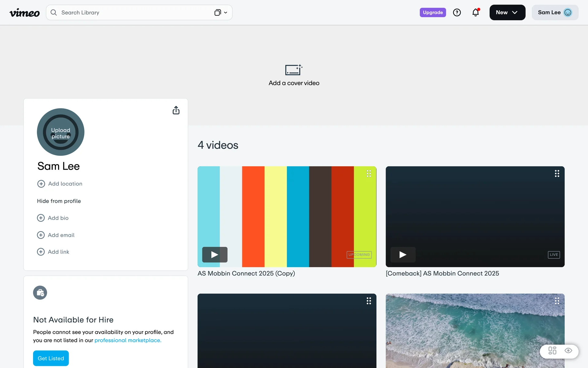
Task: Open options dots on the Comeback video
Action: (x=557, y=174)
